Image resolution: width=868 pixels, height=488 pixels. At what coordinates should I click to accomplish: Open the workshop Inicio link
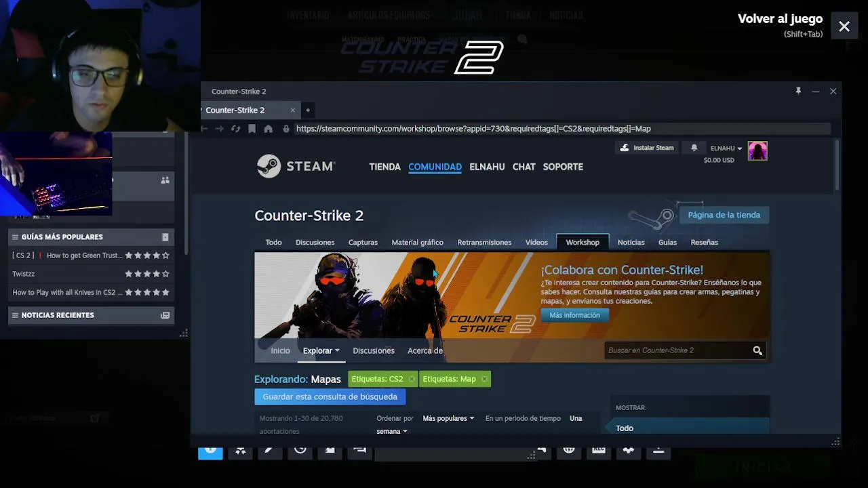pos(280,350)
